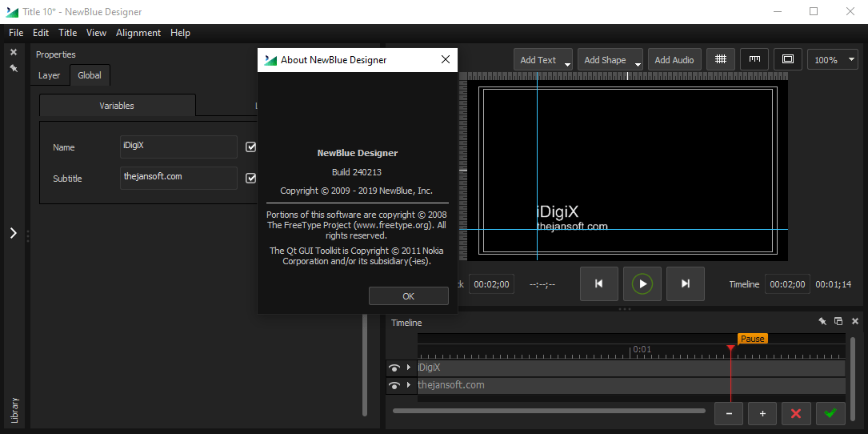Viewport: 868px width, 434px height.
Task: Switch to the Global tab
Action: pyautogui.click(x=90, y=75)
